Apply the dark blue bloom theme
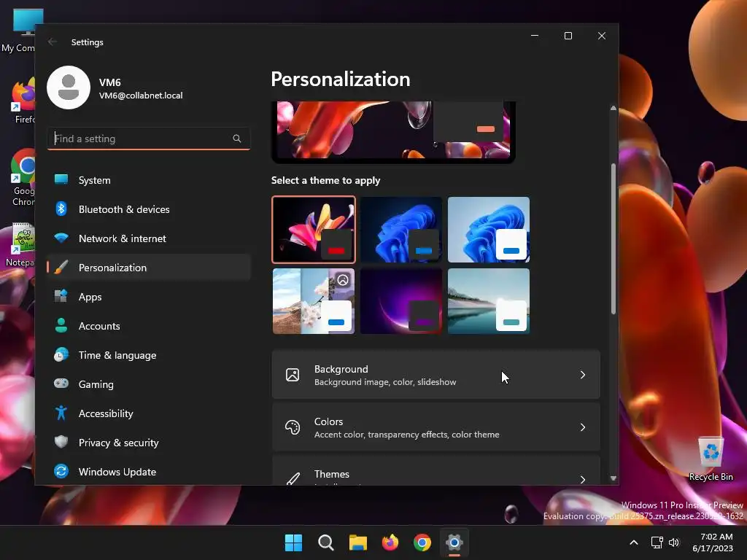Image resolution: width=747 pixels, height=560 pixels. (x=401, y=230)
